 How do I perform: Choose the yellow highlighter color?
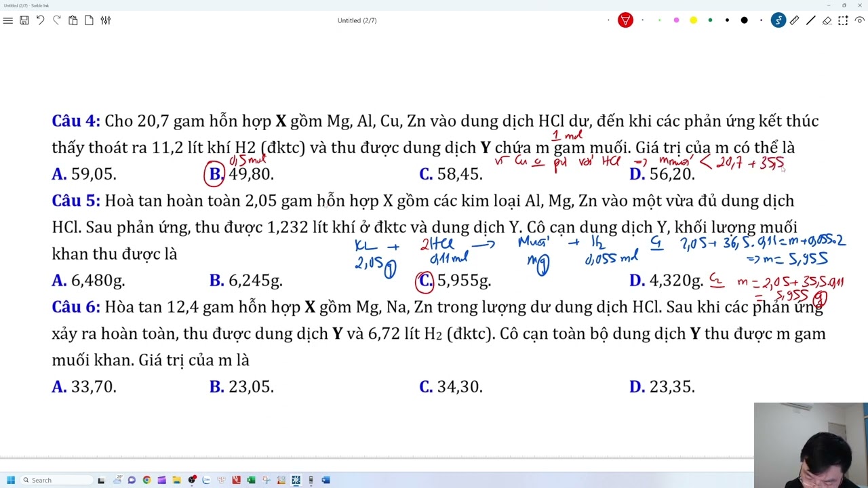pos(693,20)
